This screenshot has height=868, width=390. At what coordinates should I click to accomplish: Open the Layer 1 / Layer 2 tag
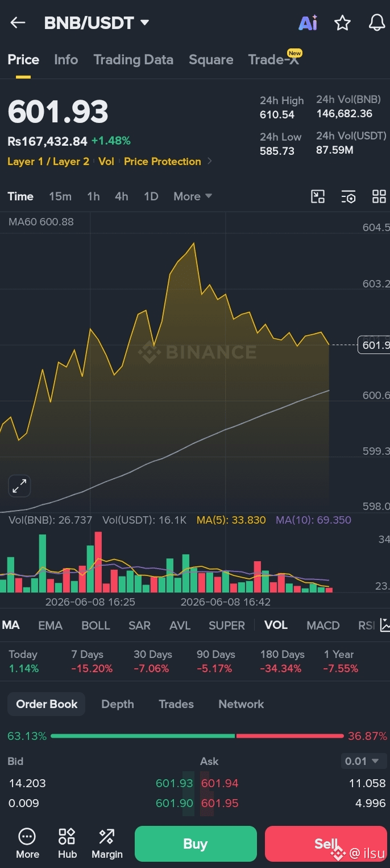click(48, 162)
